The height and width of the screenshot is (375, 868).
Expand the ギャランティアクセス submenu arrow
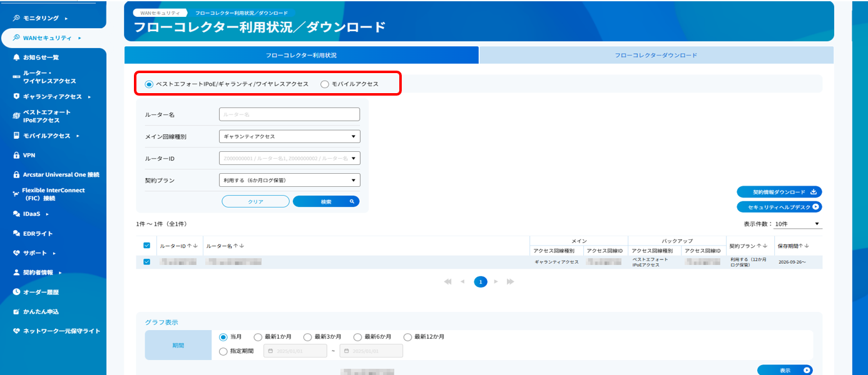pos(89,96)
